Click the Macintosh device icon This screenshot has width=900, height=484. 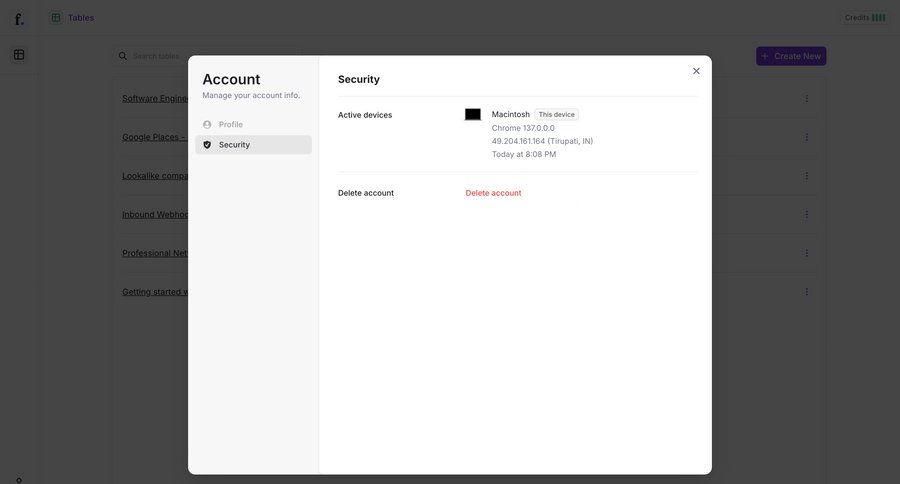coord(472,114)
